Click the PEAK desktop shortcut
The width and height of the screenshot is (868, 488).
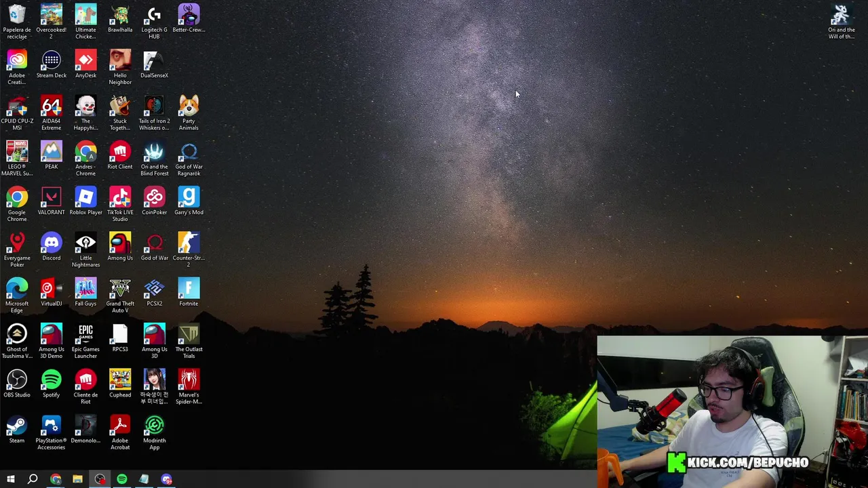(52, 155)
